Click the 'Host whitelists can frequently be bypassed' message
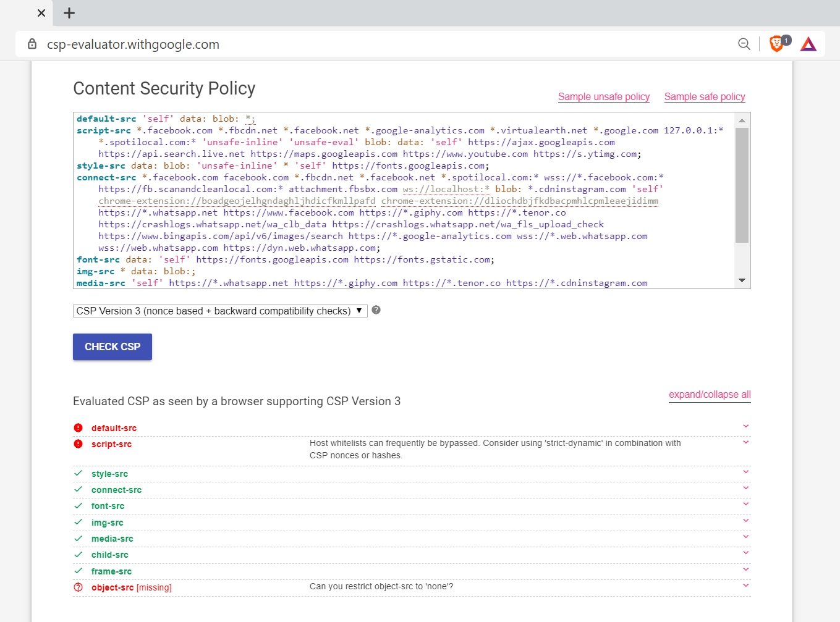This screenshot has width=840, height=622. tap(495, 449)
